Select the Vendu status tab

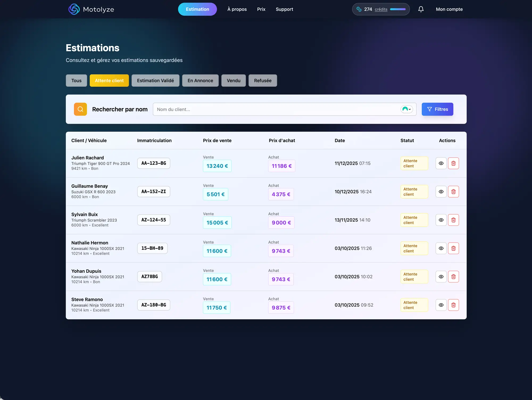click(233, 80)
